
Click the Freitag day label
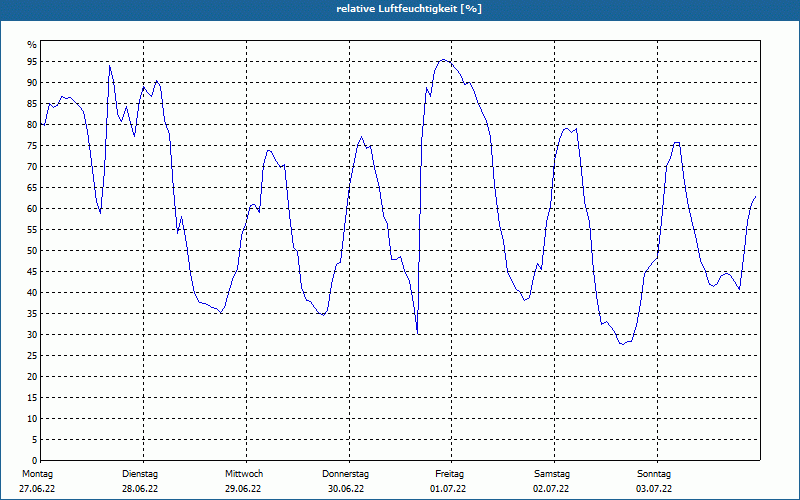pos(449,474)
